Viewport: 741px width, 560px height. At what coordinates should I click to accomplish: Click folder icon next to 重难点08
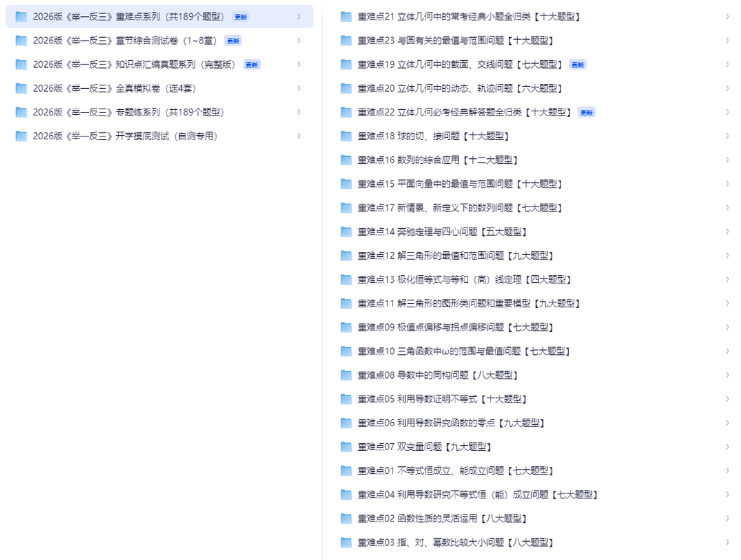pyautogui.click(x=346, y=375)
